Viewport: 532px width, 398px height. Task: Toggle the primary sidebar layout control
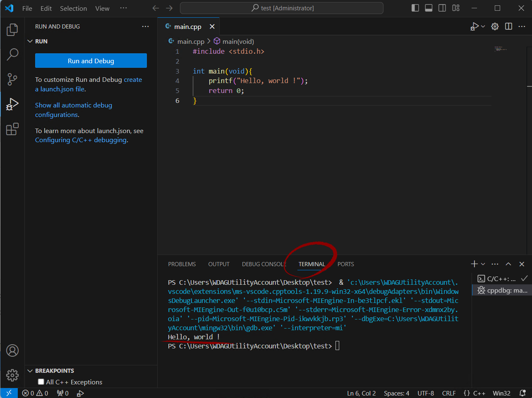(x=415, y=7)
